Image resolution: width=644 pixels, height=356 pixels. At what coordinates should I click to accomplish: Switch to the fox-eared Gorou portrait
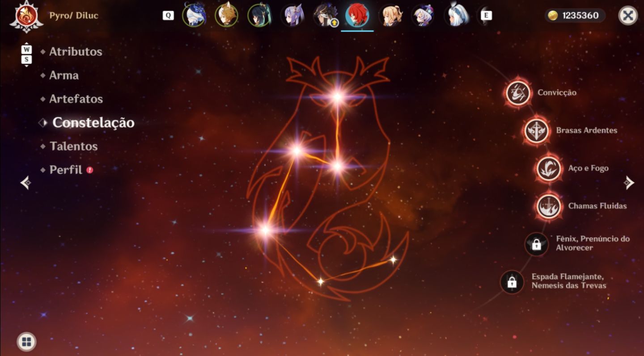(226, 15)
